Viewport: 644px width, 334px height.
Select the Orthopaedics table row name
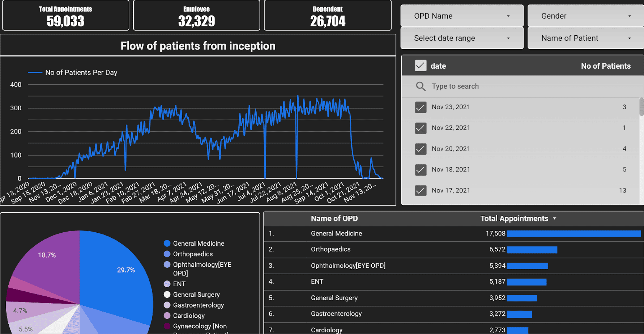click(330, 249)
